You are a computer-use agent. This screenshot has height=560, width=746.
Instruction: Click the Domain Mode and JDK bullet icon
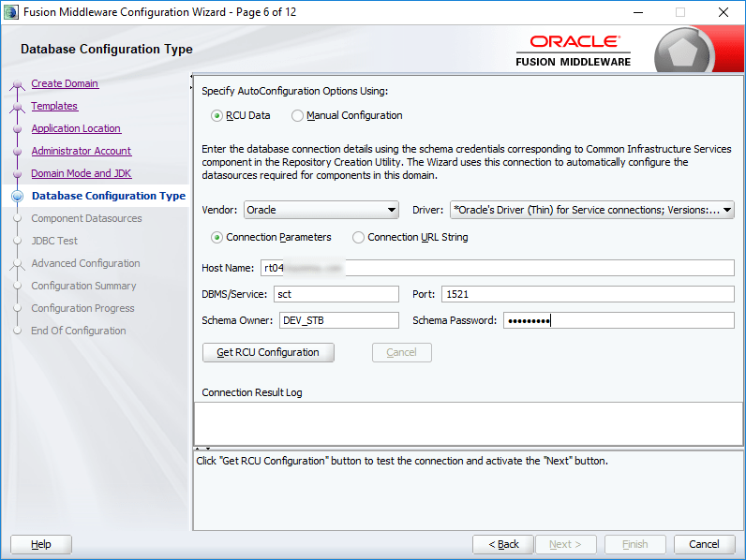[18, 174]
